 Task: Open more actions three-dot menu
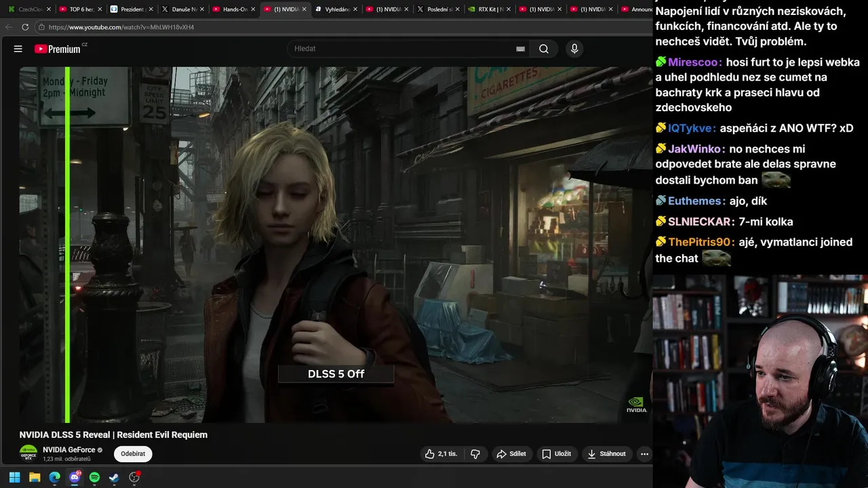tap(644, 454)
